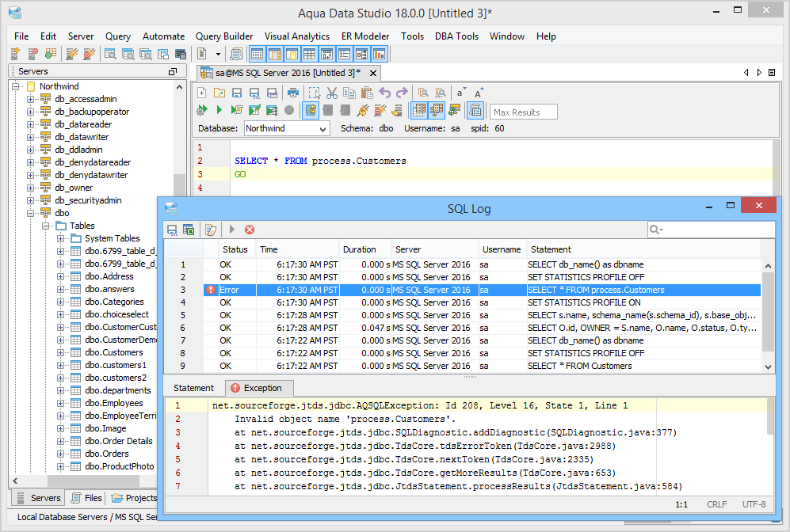Click the Save file icon in editor toolbar
This screenshot has height=532, width=790.
pyautogui.click(x=237, y=93)
